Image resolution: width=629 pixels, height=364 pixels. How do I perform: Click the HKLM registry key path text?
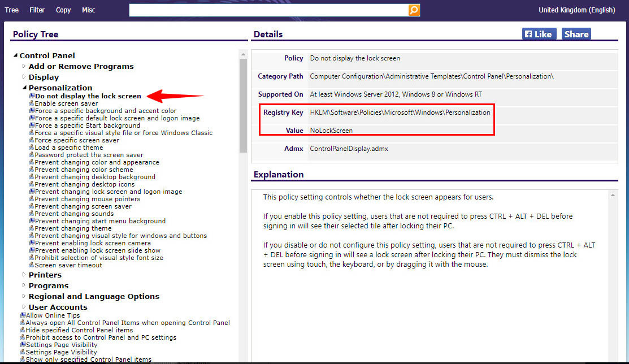pos(400,112)
